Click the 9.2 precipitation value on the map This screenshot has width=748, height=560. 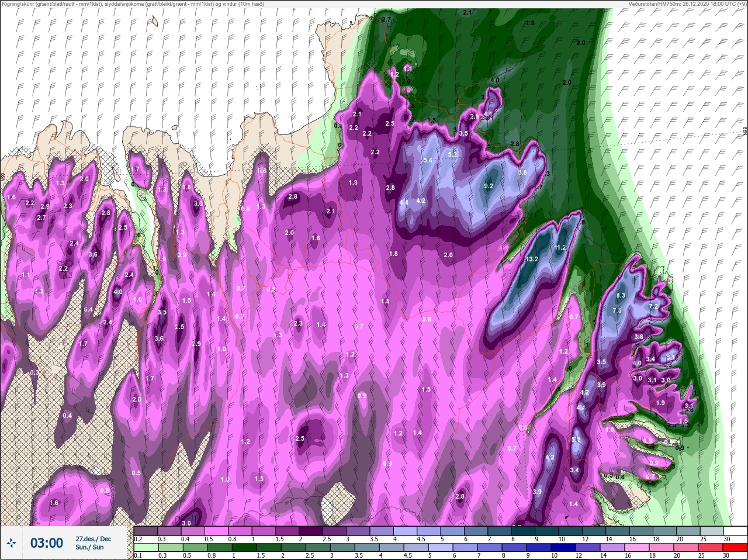coord(489,186)
